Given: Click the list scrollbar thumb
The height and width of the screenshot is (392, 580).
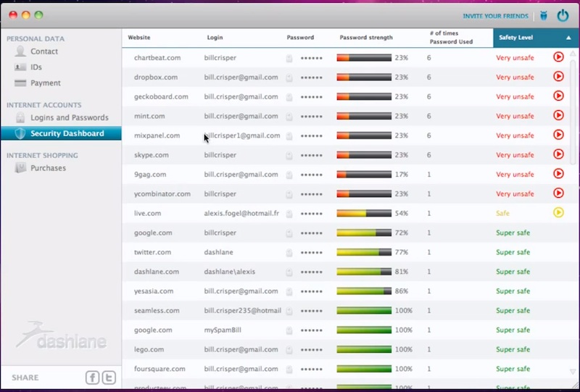Looking at the screenshot, I should 573,111.
